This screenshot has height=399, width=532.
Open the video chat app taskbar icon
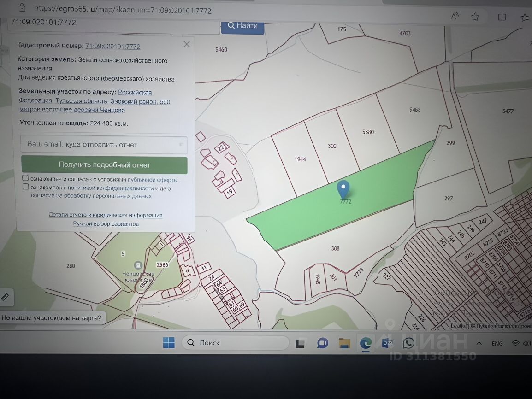click(x=322, y=343)
